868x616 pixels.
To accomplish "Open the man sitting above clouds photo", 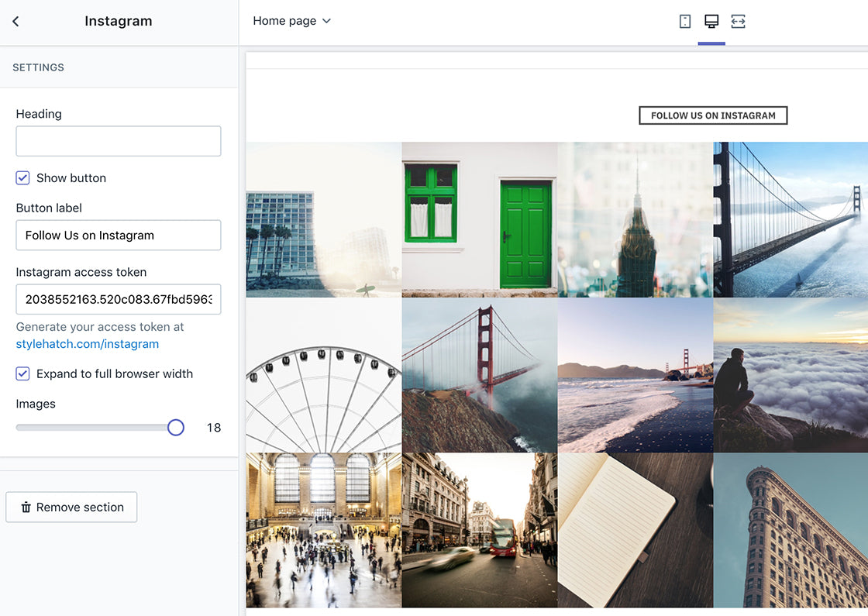I will pyautogui.click(x=791, y=375).
